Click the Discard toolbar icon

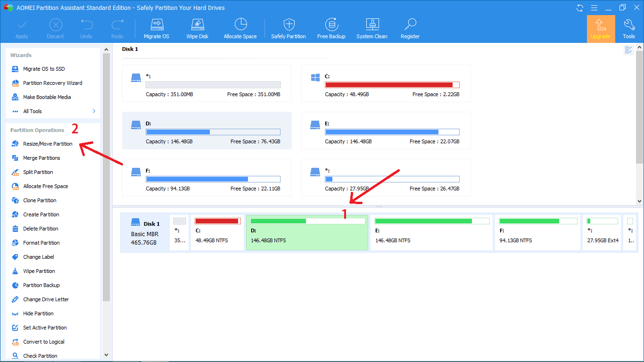[55, 25]
